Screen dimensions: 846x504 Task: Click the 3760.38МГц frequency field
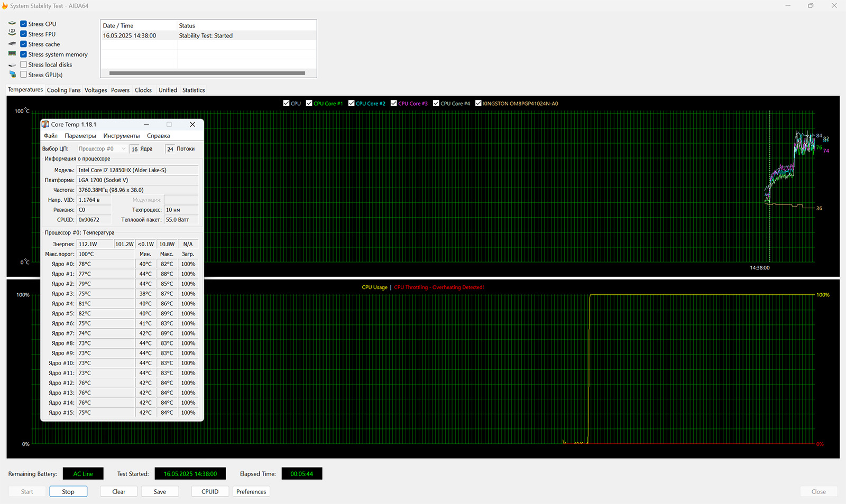(x=137, y=190)
